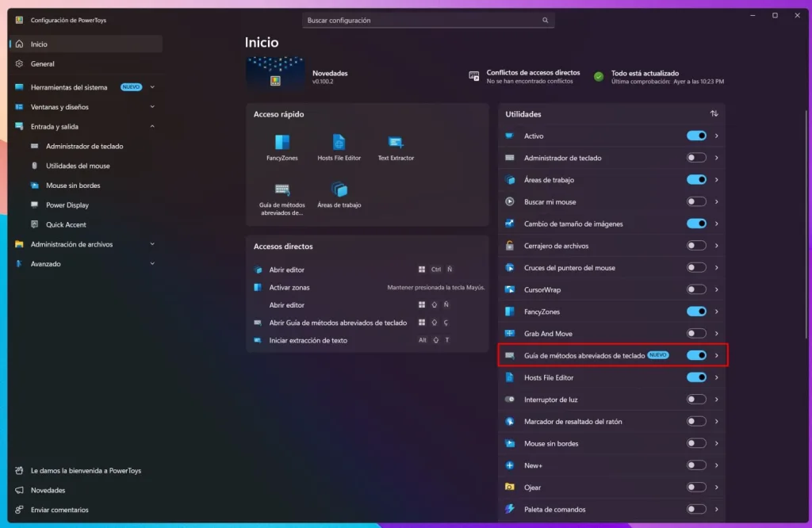This screenshot has width=812, height=528.
Task: Click the Grab And Move icon
Action: pos(510,333)
